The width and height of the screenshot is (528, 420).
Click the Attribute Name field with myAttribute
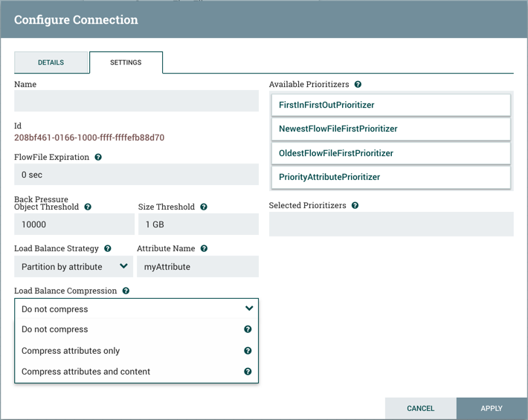[198, 267]
